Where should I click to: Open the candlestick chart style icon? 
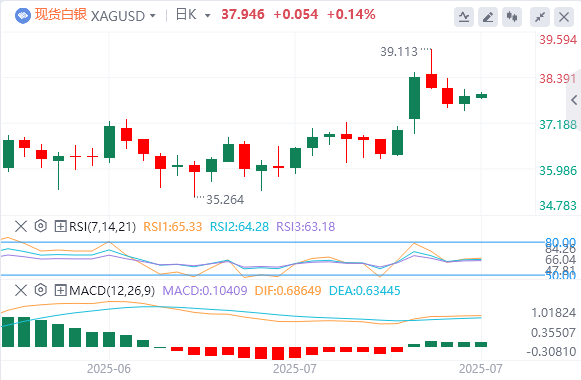tap(512, 17)
